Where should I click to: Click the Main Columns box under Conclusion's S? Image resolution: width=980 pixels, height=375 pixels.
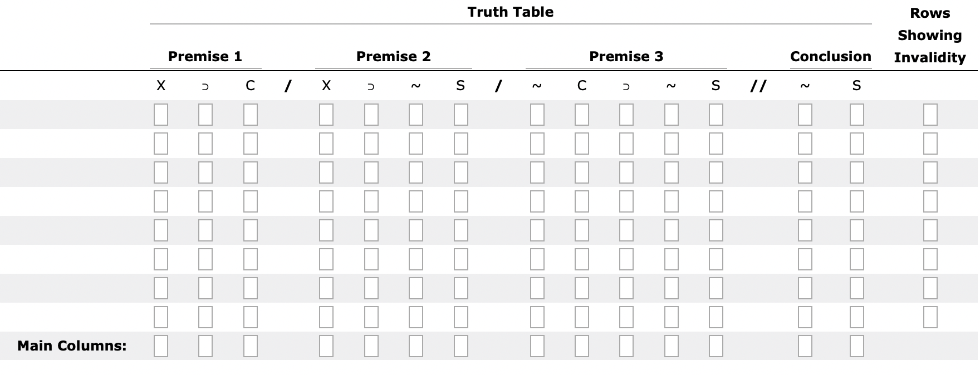tap(856, 345)
